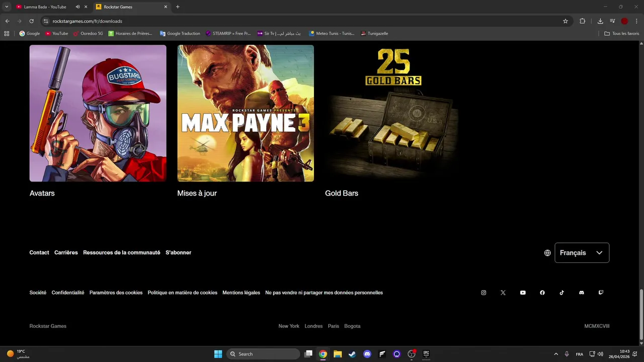
Task: Open the browser Extensions puzzle icon
Action: pyautogui.click(x=583, y=21)
